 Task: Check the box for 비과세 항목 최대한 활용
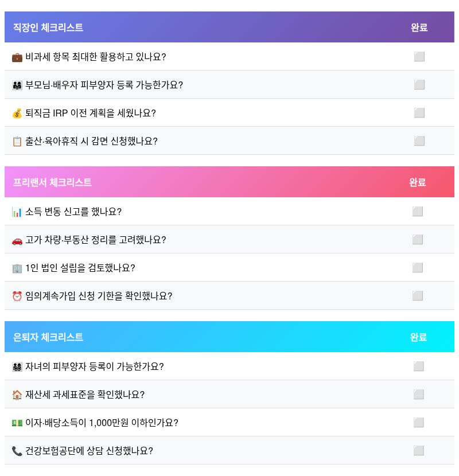click(x=419, y=57)
